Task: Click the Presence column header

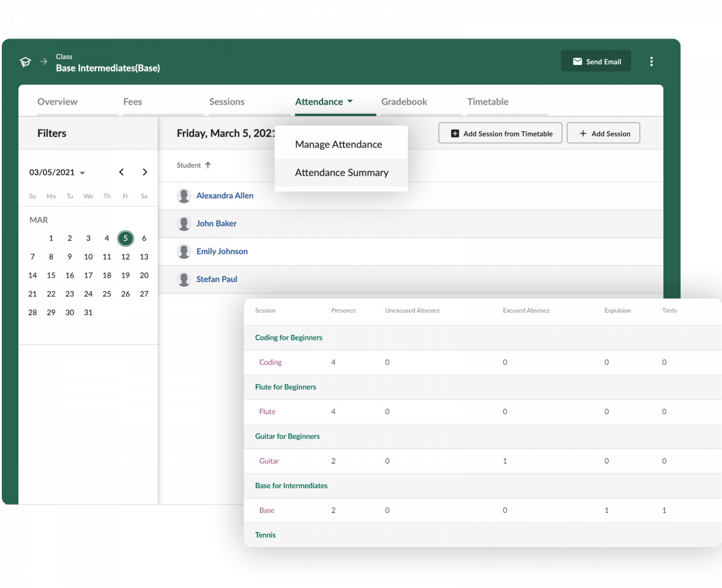Action: tap(344, 311)
